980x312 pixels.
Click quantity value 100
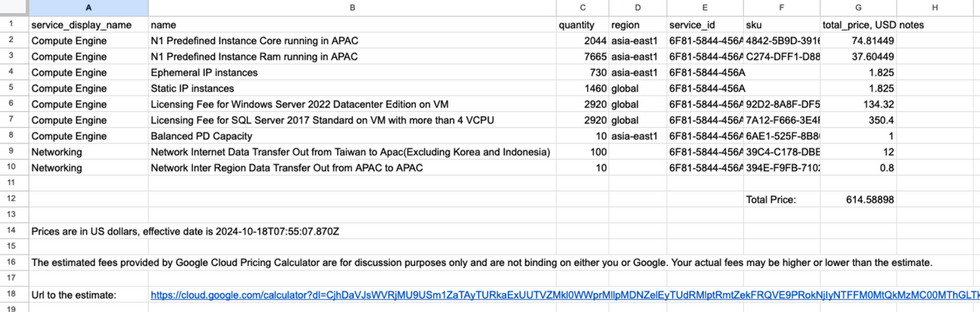(x=582, y=152)
